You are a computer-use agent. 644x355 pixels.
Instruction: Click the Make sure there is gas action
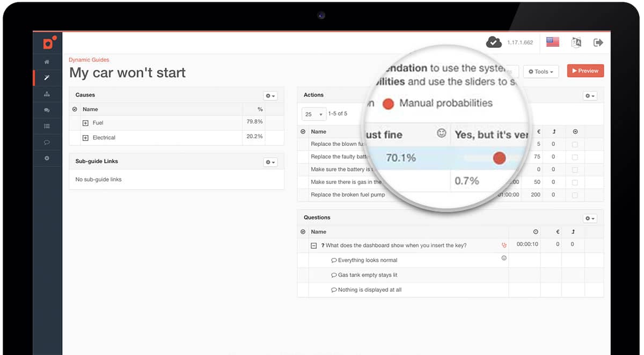point(346,182)
